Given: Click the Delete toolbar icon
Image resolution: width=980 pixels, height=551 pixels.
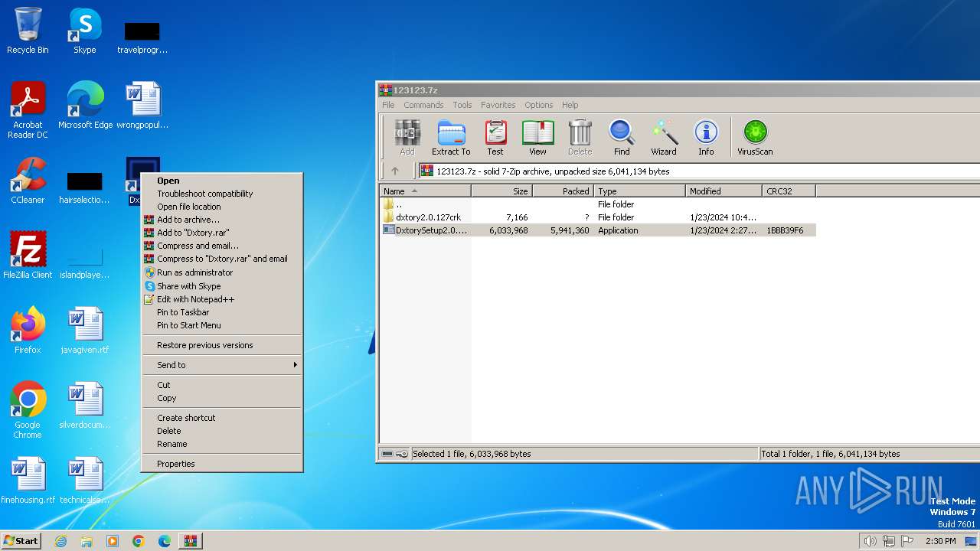Looking at the screenshot, I should click(580, 138).
